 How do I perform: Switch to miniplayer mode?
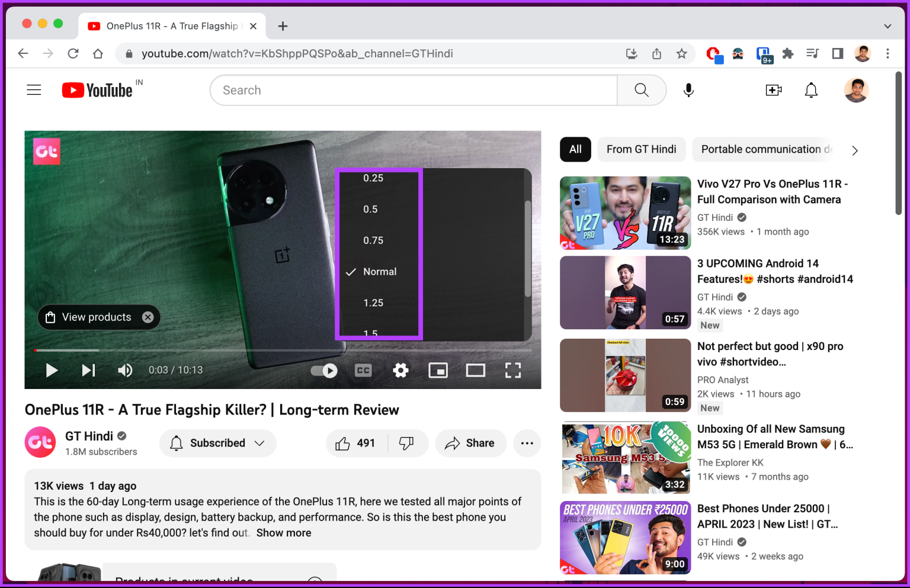click(438, 370)
